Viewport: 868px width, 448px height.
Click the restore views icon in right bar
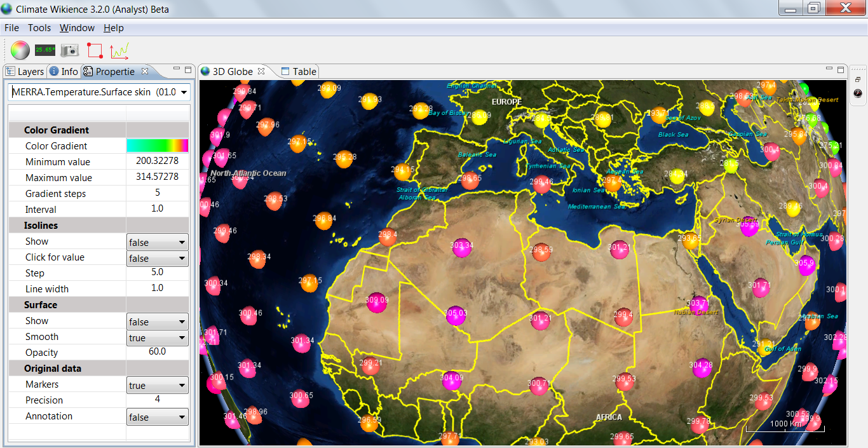858,79
